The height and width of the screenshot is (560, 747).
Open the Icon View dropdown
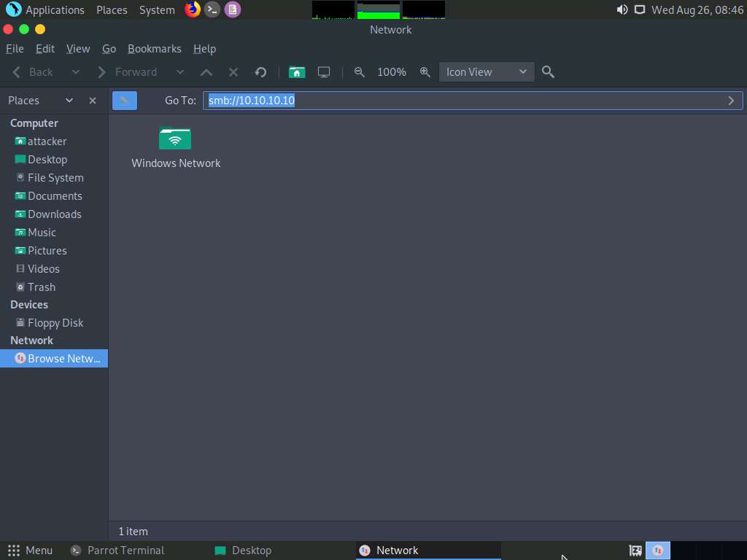coord(486,71)
